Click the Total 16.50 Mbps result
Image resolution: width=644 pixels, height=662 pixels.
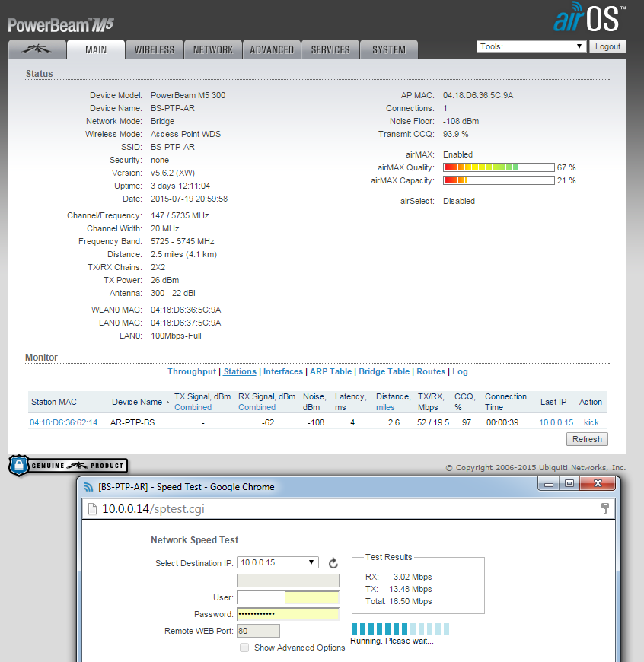(399, 601)
